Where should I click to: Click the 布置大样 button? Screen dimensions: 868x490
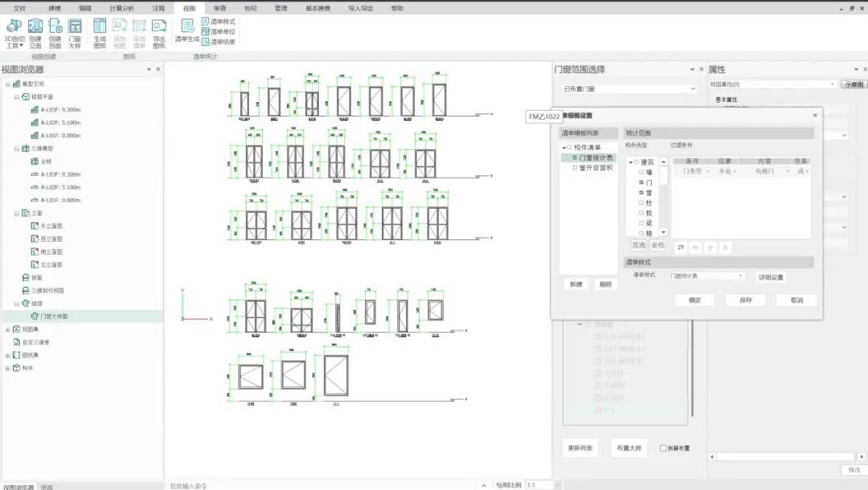pos(628,448)
